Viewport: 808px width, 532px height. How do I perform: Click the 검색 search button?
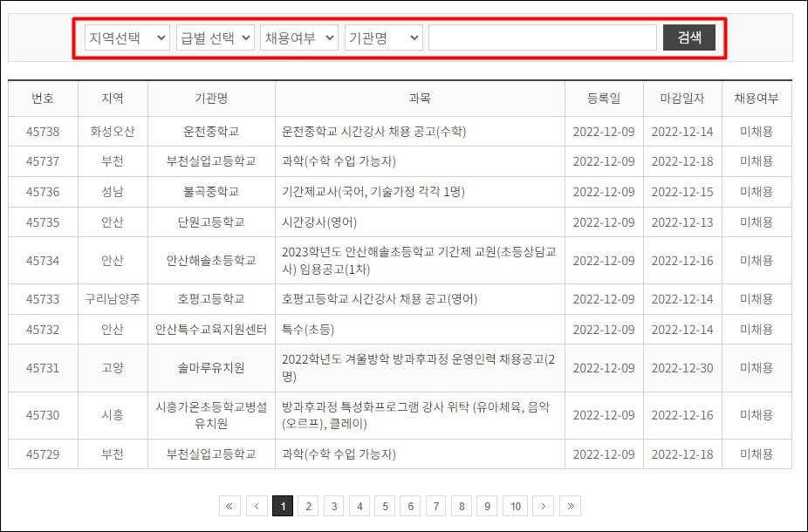(x=689, y=38)
